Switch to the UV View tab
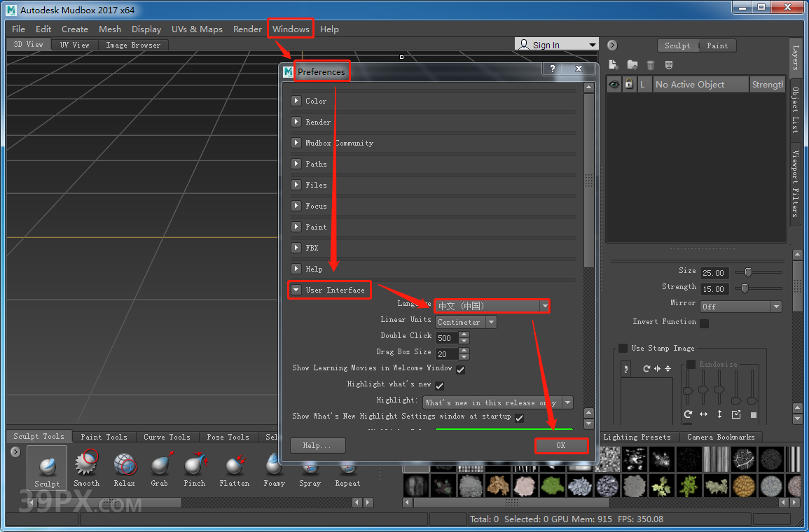Image resolution: width=809 pixels, height=532 pixels. 74,44
